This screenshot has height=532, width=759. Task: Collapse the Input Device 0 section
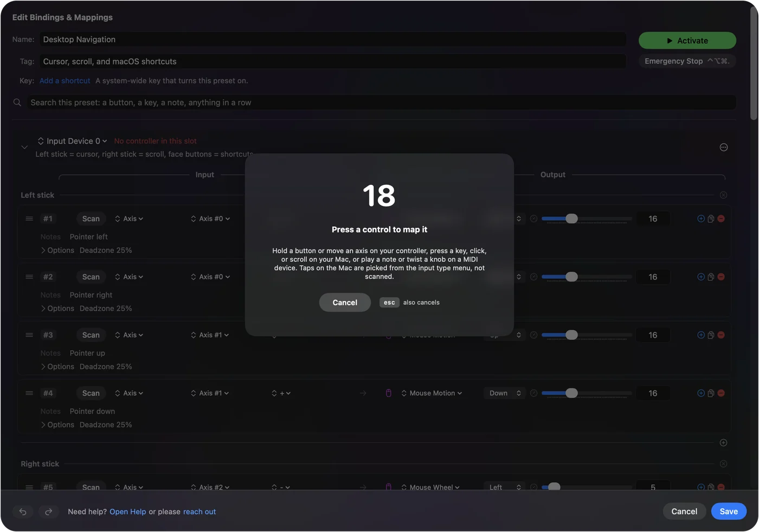(24, 148)
